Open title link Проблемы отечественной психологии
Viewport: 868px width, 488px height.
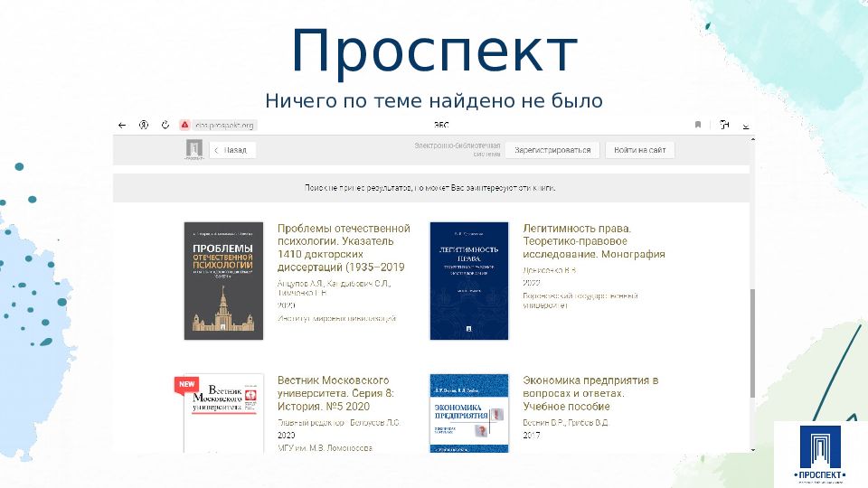pyautogui.click(x=344, y=248)
